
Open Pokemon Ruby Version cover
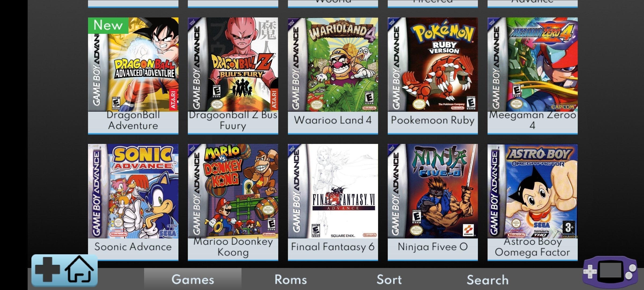(x=433, y=64)
